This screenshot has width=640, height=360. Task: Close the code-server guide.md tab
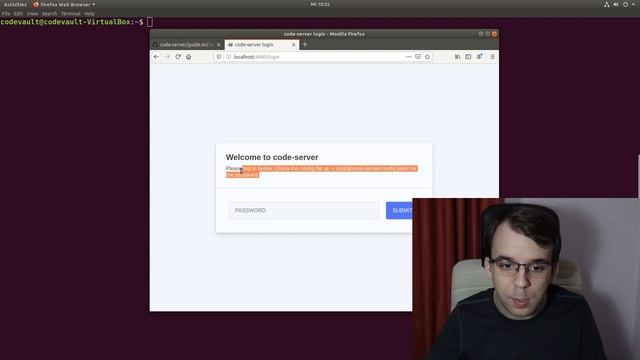(219, 44)
